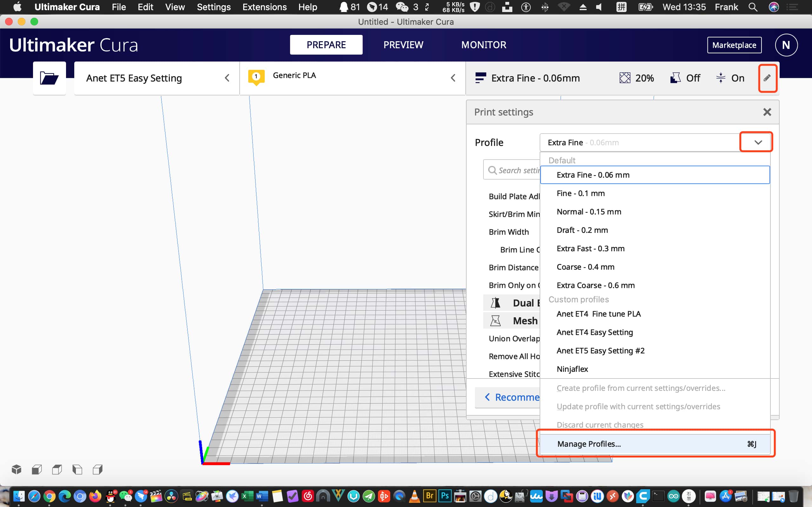Click the left side view cube icon
The image size is (812, 507).
pyautogui.click(x=77, y=470)
